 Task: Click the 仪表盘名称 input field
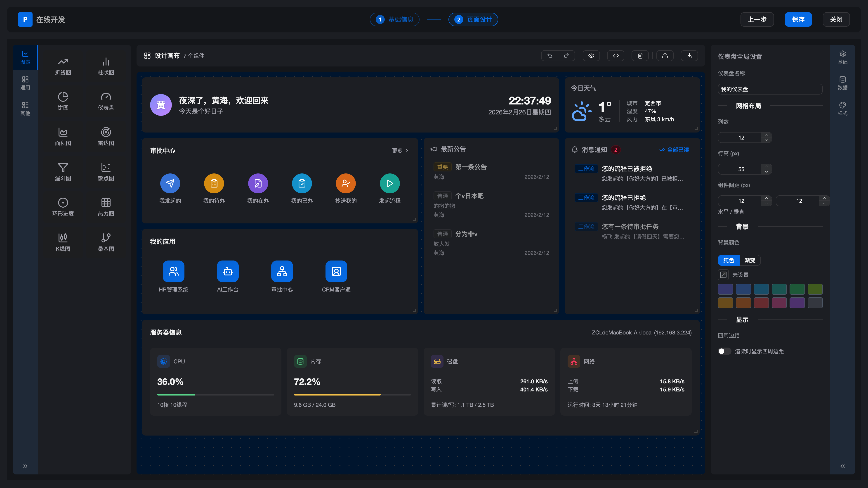click(770, 89)
